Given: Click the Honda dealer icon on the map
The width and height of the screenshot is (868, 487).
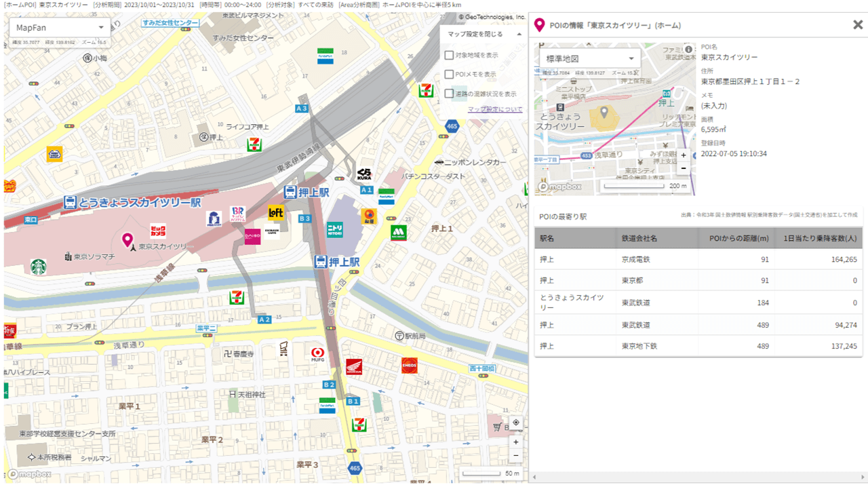Looking at the screenshot, I should pyautogui.click(x=355, y=366).
